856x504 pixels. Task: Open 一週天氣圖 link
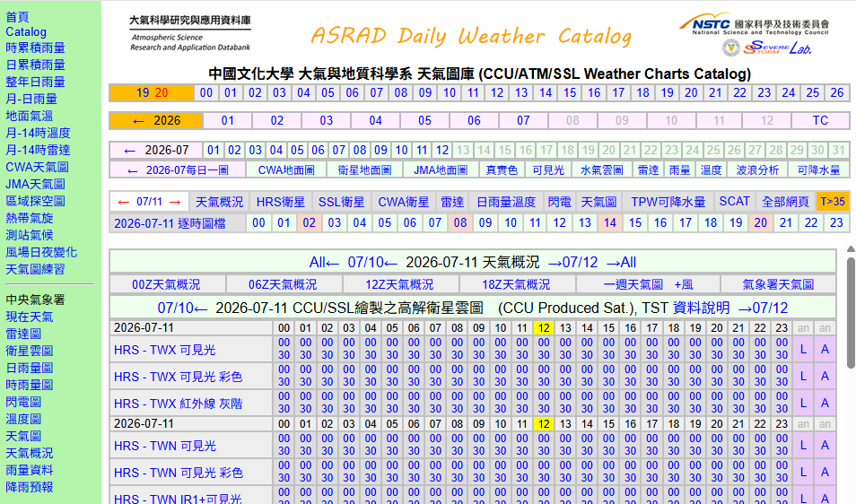[x=633, y=284]
